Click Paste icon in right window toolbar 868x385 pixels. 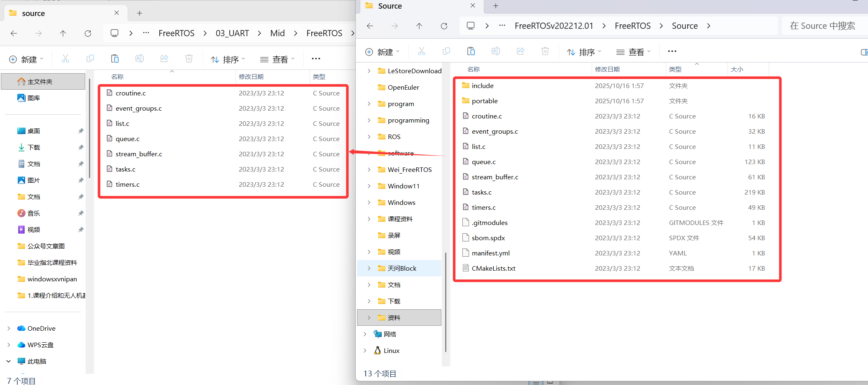coord(471,51)
